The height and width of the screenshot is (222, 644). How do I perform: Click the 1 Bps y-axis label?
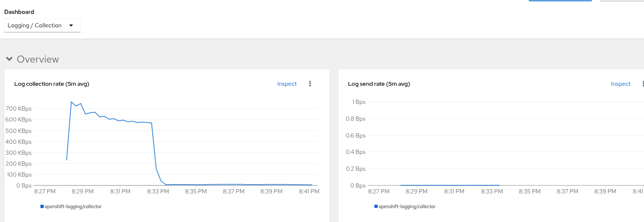click(x=358, y=102)
